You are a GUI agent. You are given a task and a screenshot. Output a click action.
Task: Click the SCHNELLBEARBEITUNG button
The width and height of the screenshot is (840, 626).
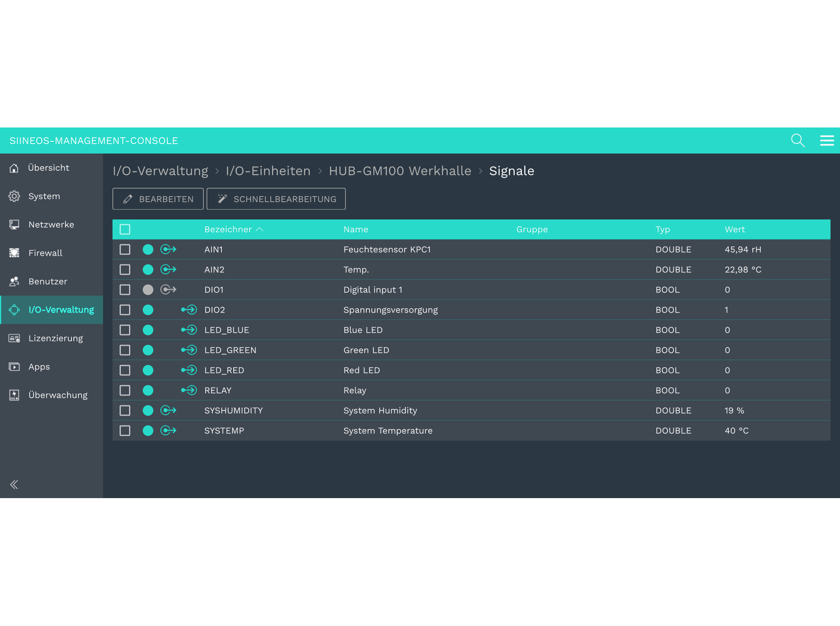276,199
